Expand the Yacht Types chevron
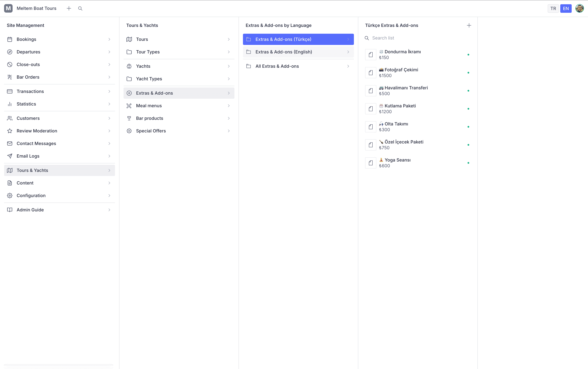The image size is (588, 369). click(229, 79)
